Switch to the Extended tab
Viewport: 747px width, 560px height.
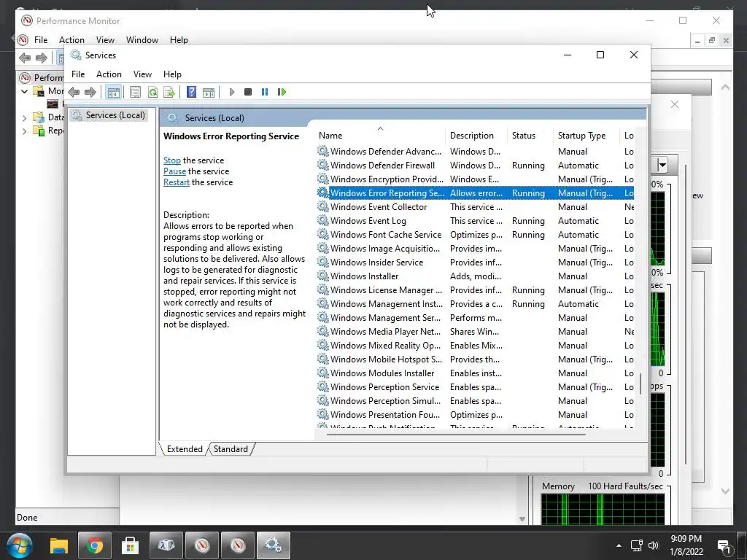click(x=185, y=449)
